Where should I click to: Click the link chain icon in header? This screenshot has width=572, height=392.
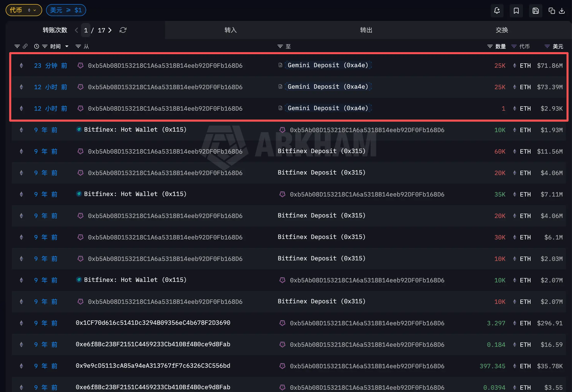25,46
